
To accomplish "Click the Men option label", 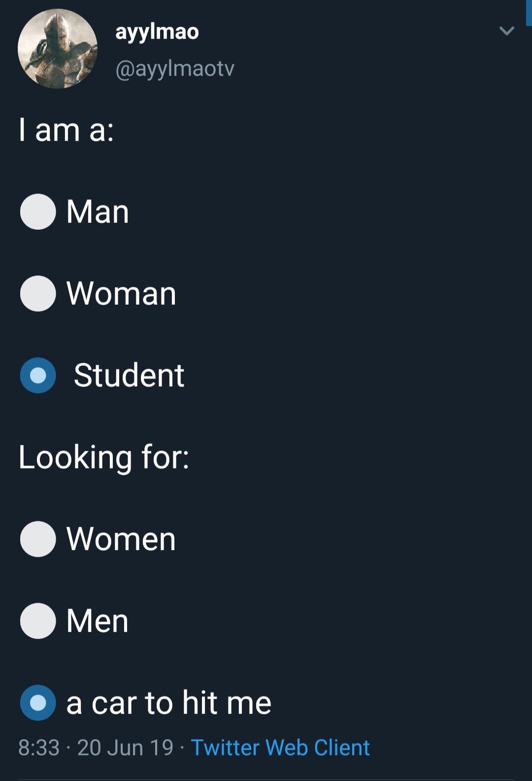I will click(x=98, y=621).
